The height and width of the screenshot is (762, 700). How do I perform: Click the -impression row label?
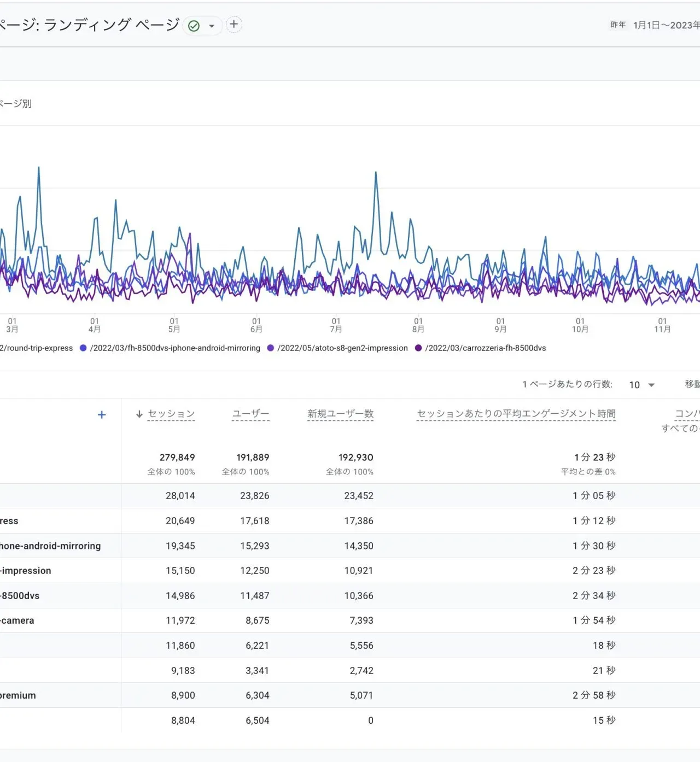26,571
